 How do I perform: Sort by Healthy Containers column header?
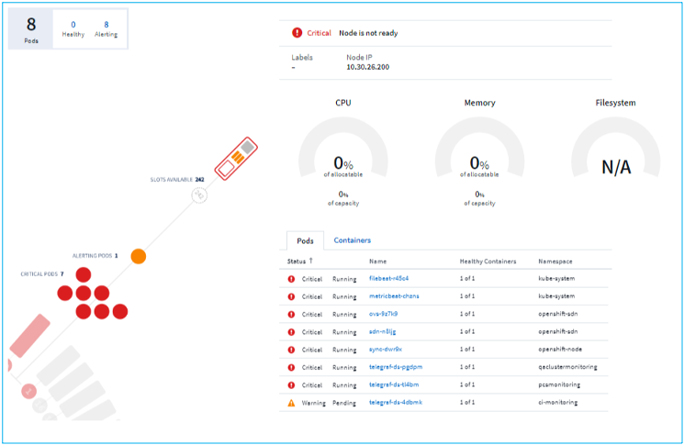(488, 261)
